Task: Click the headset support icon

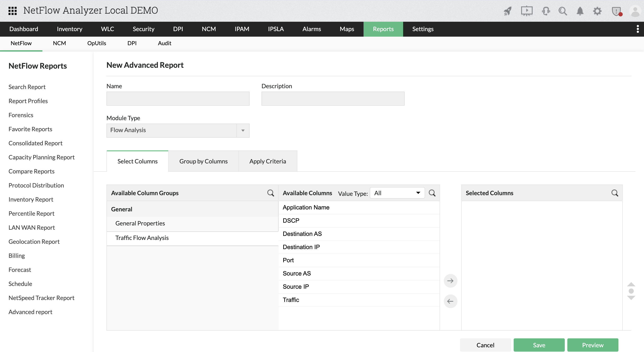Action: [546, 11]
